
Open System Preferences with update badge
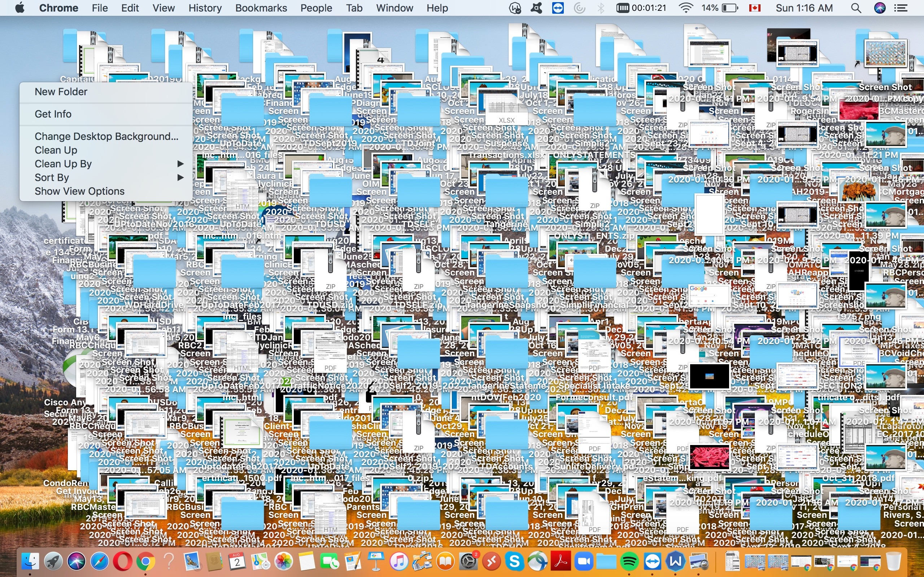coord(468,561)
